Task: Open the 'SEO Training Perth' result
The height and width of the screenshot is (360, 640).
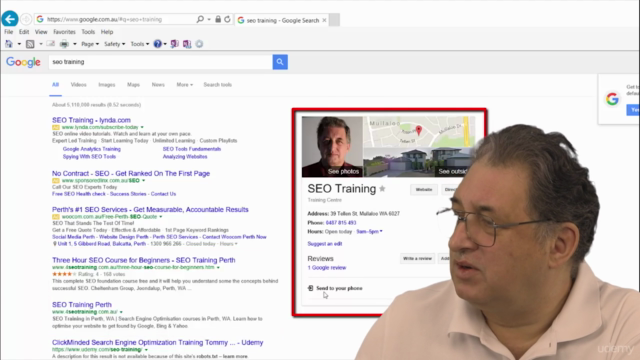Action: coord(82,304)
